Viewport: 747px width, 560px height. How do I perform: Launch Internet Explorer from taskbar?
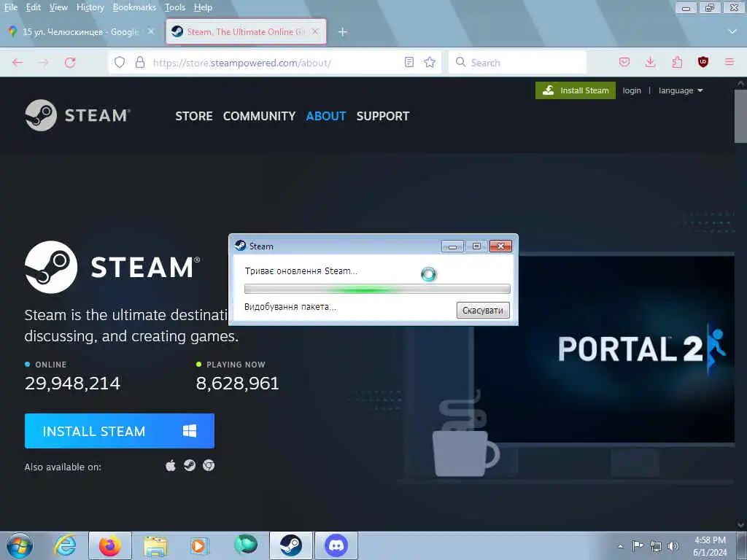[x=65, y=545]
